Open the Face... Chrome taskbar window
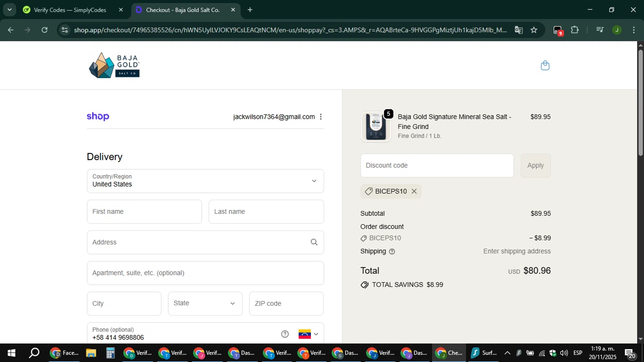The width and height of the screenshot is (644, 362). (64, 353)
